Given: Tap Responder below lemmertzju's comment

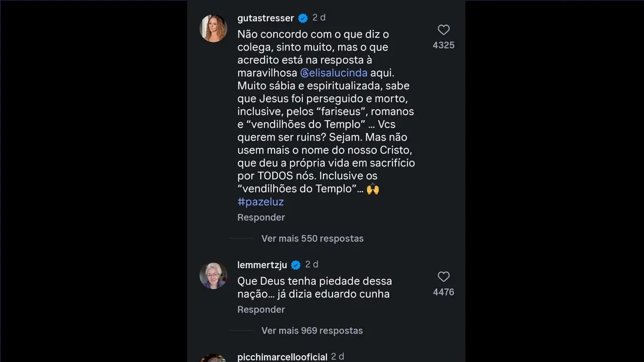Looking at the screenshot, I should (261, 309).
